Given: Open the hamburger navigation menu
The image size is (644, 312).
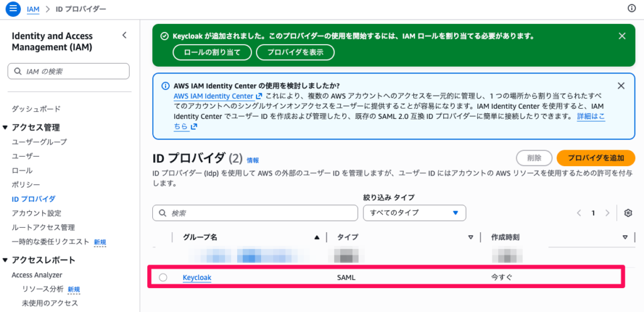Looking at the screenshot, I should pos(13,9).
